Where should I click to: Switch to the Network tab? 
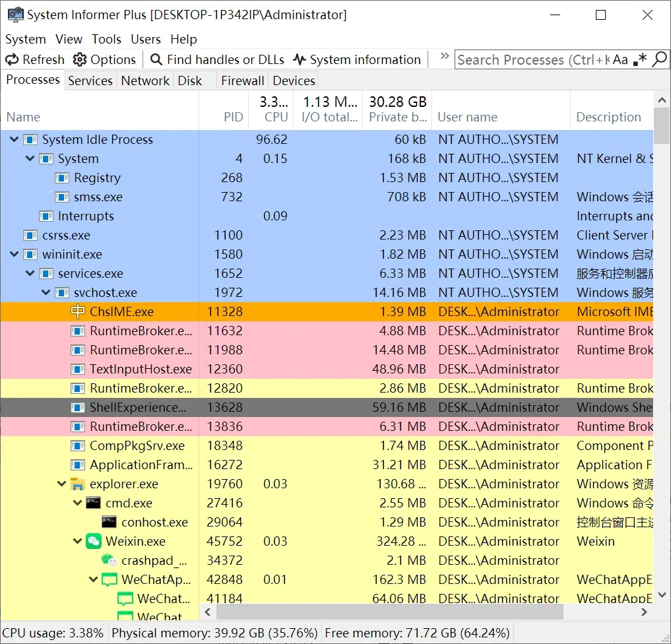tap(145, 80)
